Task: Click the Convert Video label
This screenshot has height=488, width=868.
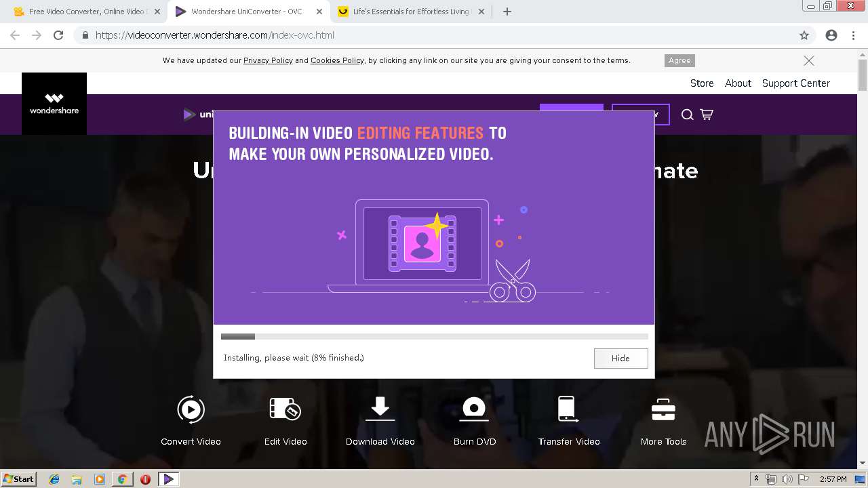Action: [191, 441]
